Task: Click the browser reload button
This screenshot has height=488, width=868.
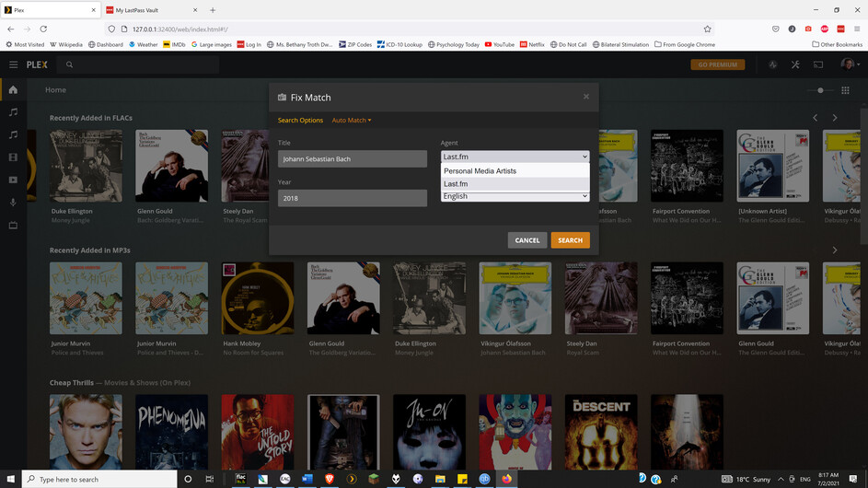Action: [43, 29]
